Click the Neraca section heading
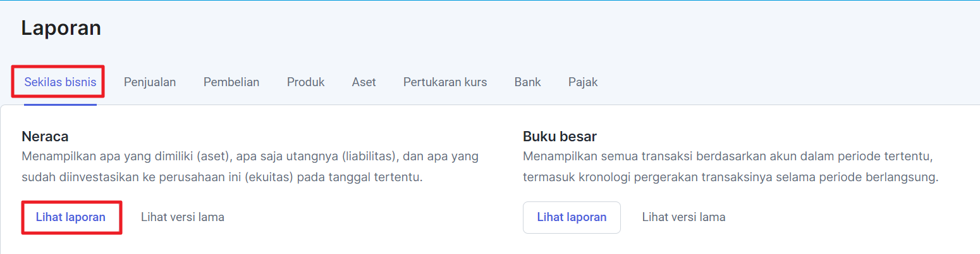 click(45, 136)
